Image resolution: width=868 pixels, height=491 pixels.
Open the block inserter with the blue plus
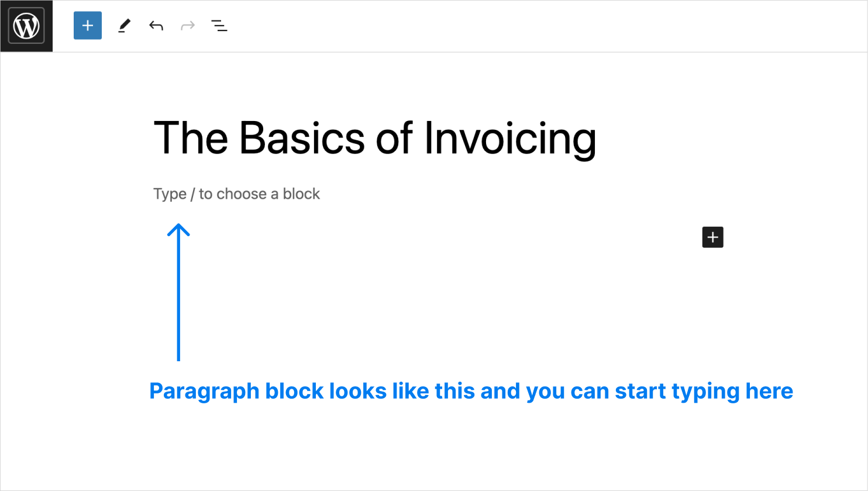point(87,25)
